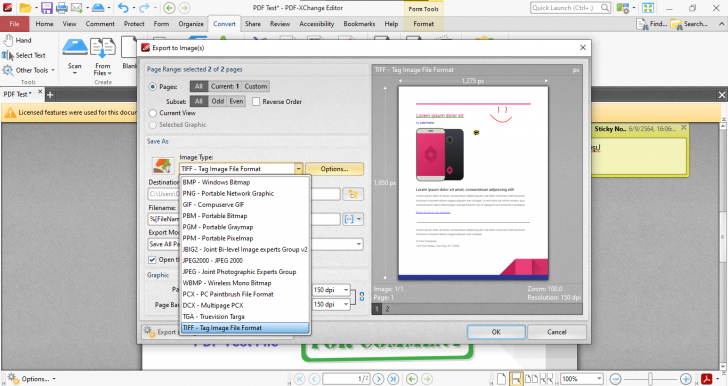Expand the Other Tools dropdown

pyautogui.click(x=53, y=71)
